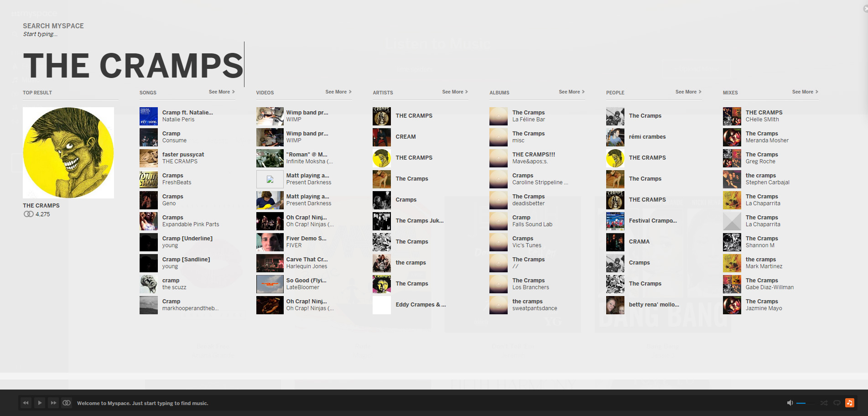Toggle repeat mode in the player

(x=837, y=403)
